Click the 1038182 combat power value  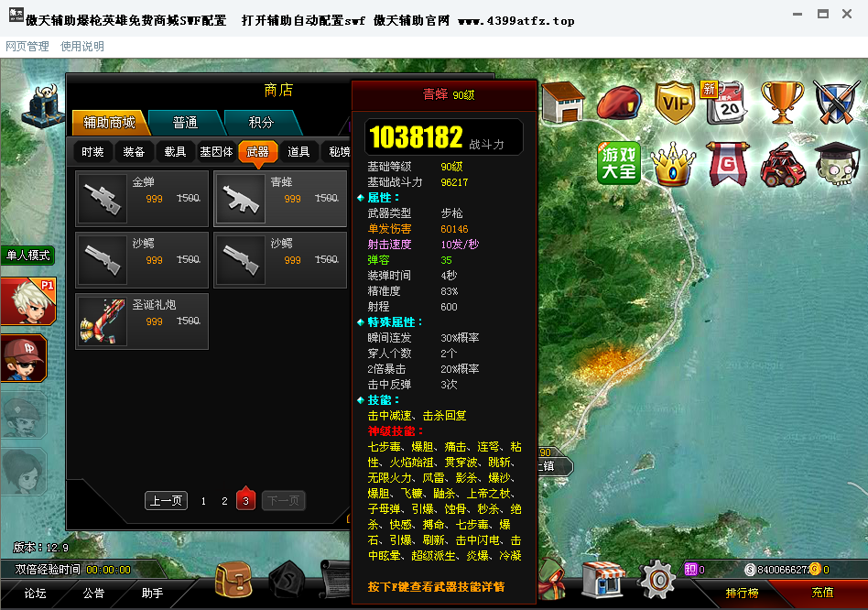tap(416, 137)
